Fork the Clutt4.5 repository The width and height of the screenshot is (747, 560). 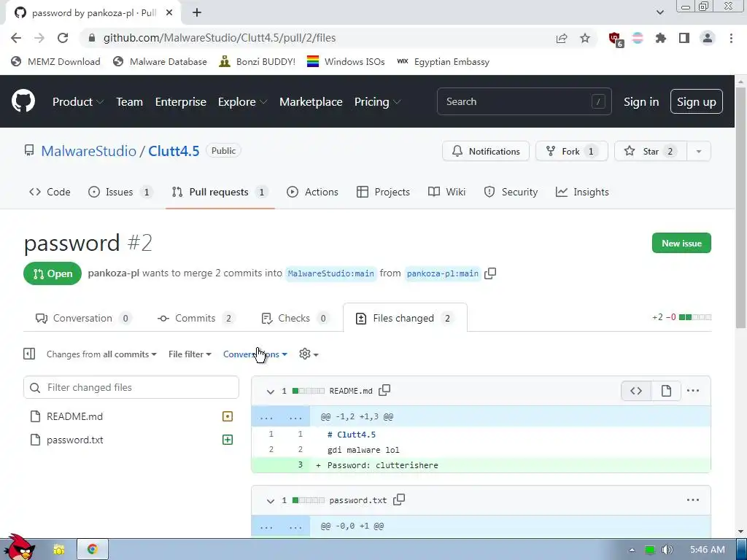(571, 152)
